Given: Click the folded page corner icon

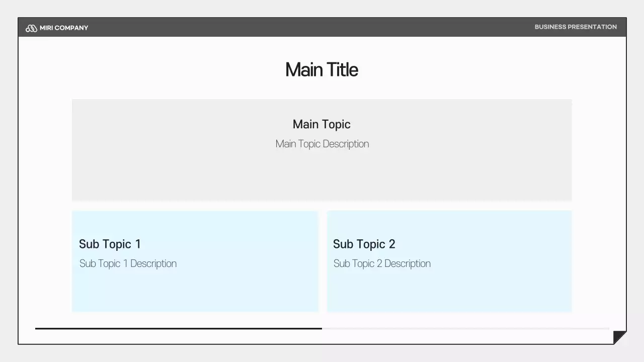Looking at the screenshot, I should click(620, 337).
